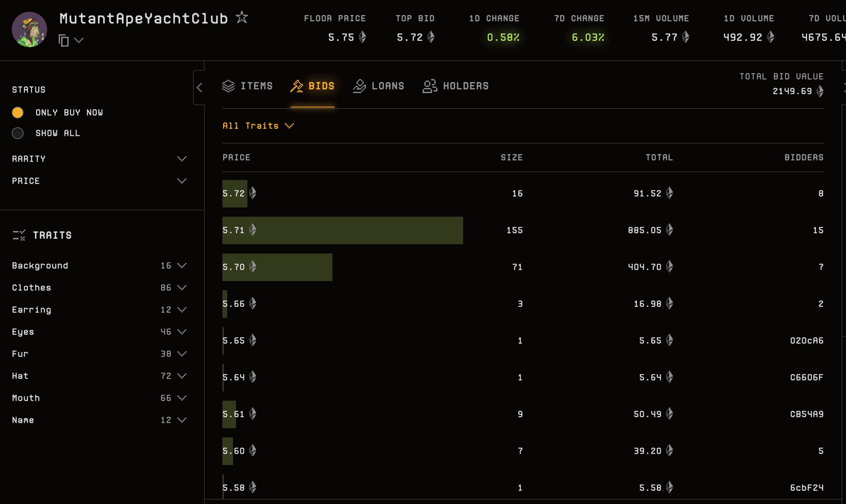Switch to the Items tab
The height and width of the screenshot is (504, 846).
click(x=257, y=85)
